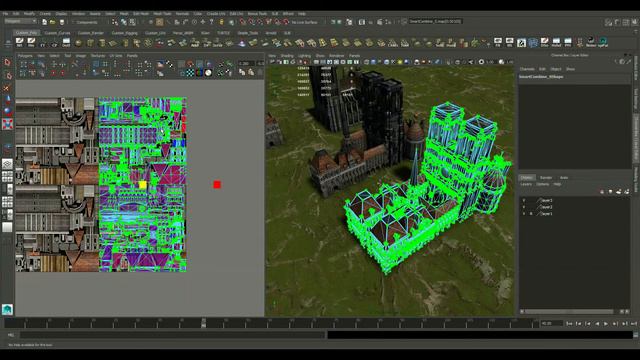This screenshot has width=640, height=360.
Task: Create new layer icon in layer editor
Action: click(x=618, y=192)
